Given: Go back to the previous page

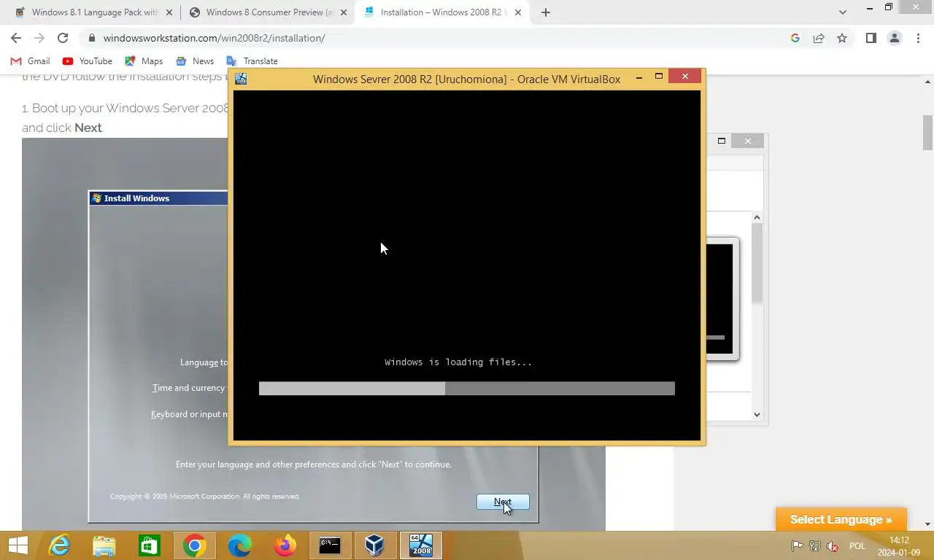Looking at the screenshot, I should (x=16, y=38).
